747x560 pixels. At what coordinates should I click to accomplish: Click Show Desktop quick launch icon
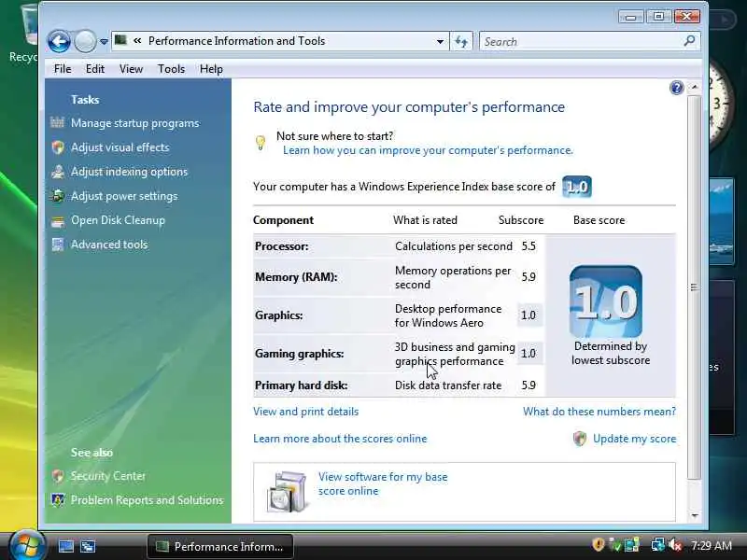[66, 547]
